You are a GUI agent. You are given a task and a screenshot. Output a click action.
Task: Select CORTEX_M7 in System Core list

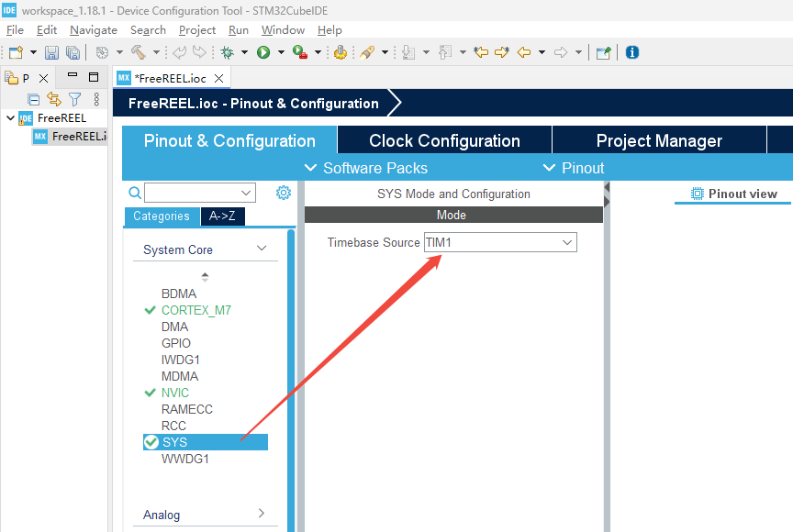pyautogui.click(x=196, y=310)
